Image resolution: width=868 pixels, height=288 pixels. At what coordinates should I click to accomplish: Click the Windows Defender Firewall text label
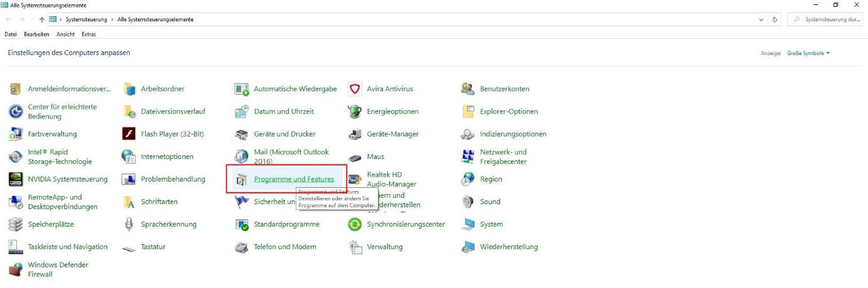58,269
